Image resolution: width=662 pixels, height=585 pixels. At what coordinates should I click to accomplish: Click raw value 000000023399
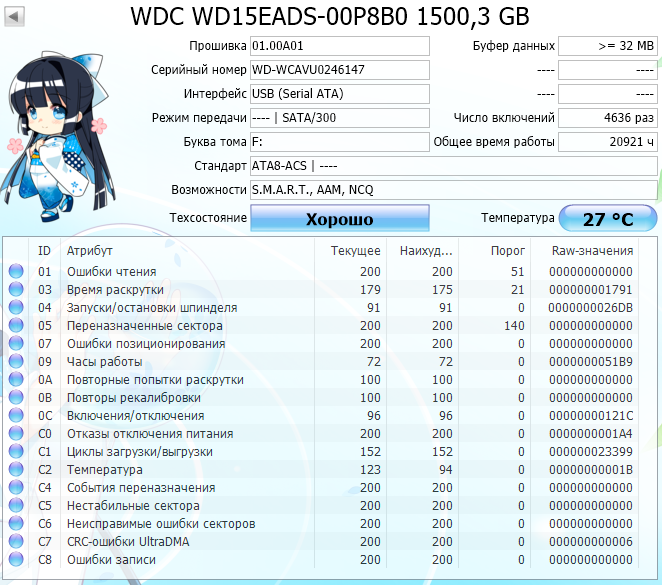click(591, 452)
